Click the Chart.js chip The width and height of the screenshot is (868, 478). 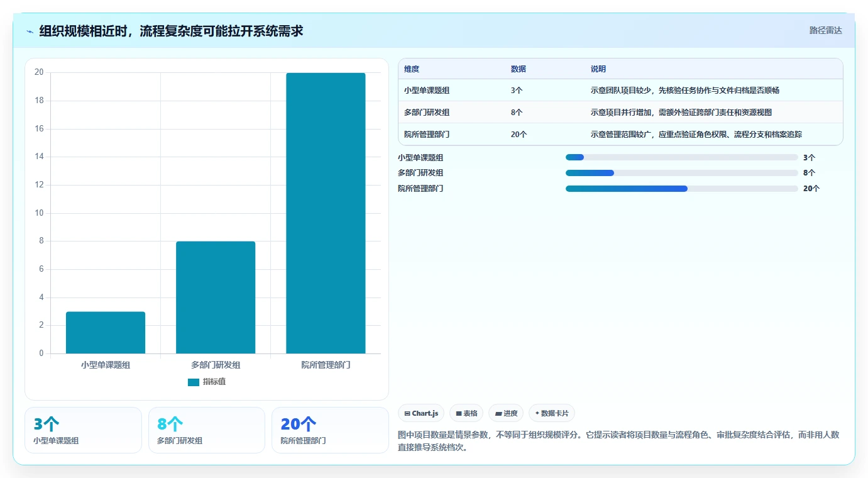[x=421, y=413]
